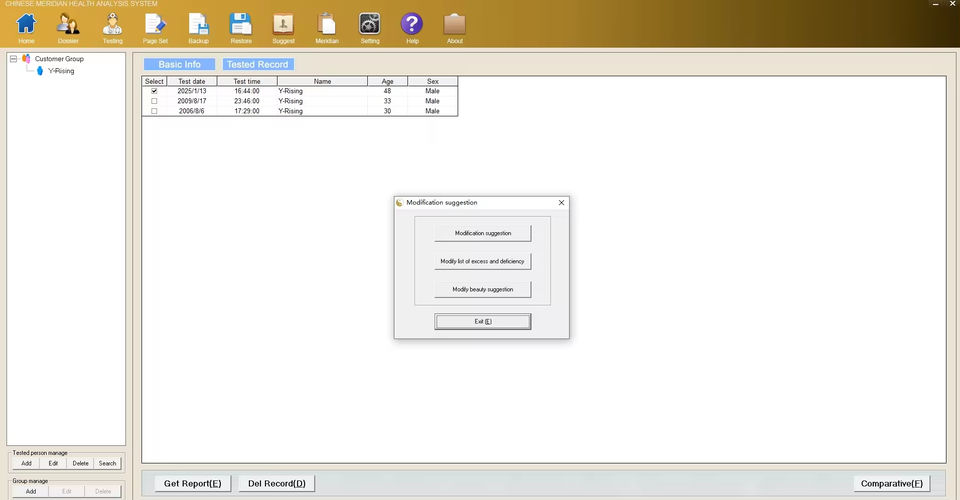This screenshot has height=500, width=960.
Task: Check the 2006/8/6 record checkbox
Action: click(x=154, y=111)
